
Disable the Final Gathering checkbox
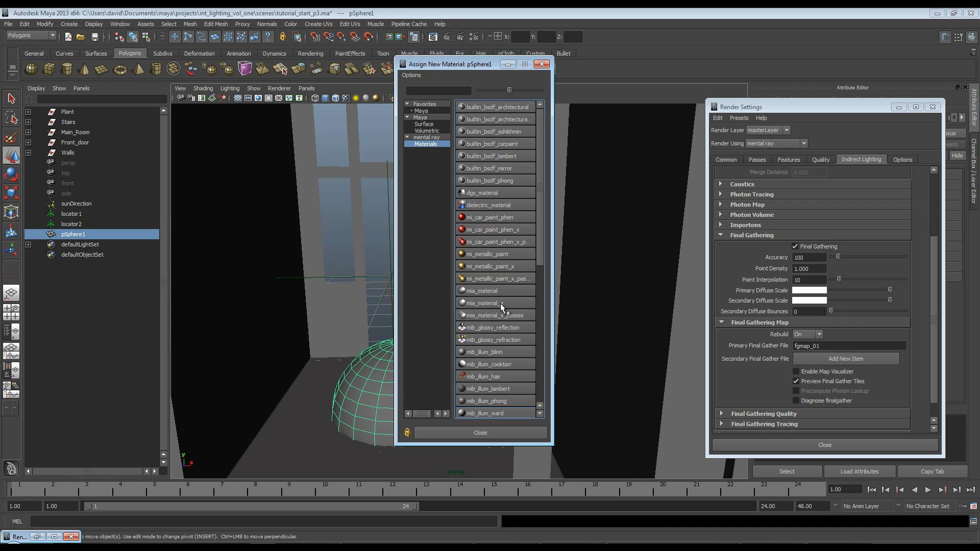pyautogui.click(x=795, y=246)
